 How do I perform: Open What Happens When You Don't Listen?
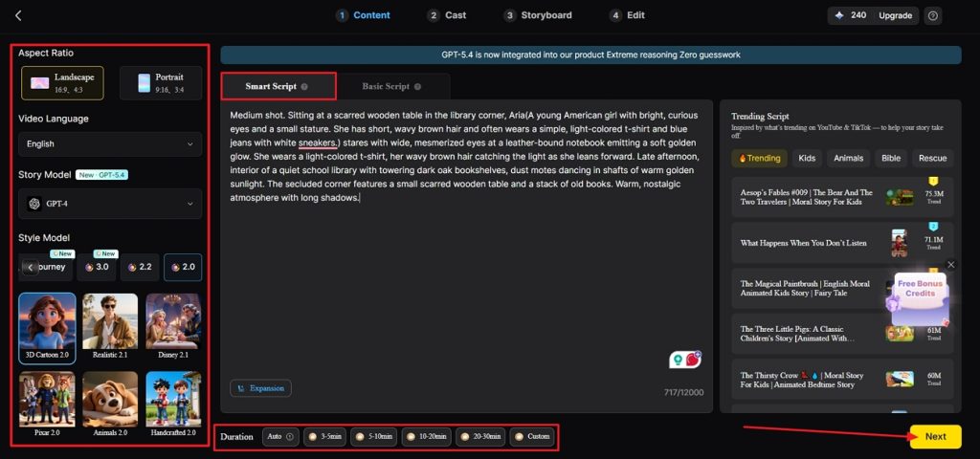(842, 242)
